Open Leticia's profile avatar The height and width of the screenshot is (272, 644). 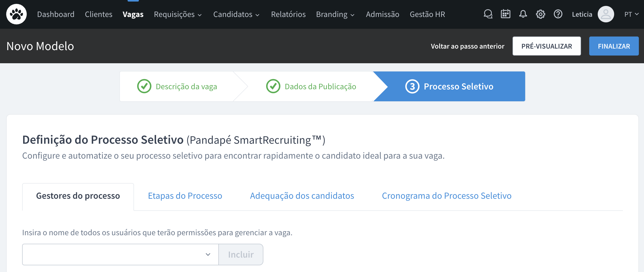pos(606,14)
